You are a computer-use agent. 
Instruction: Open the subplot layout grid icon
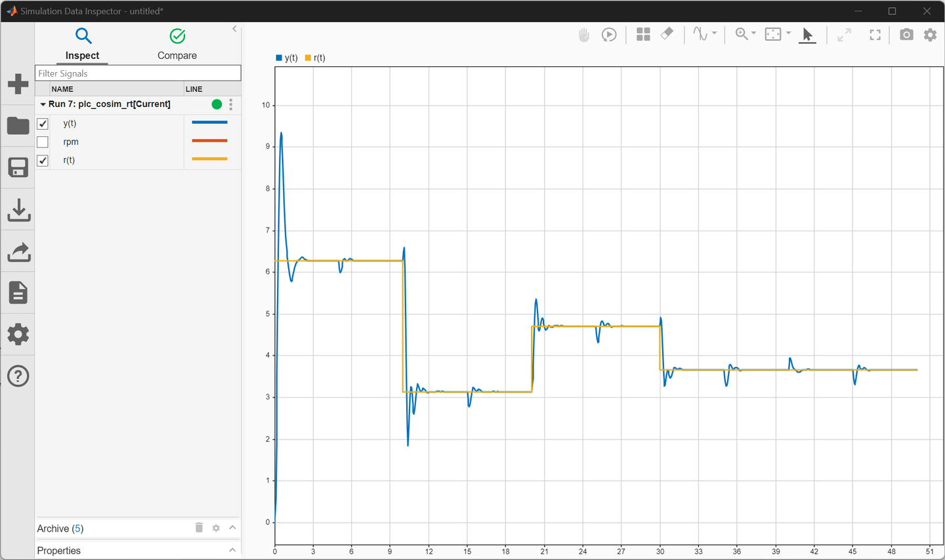click(x=643, y=35)
